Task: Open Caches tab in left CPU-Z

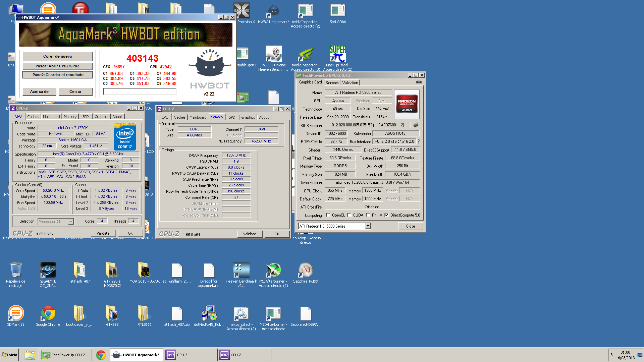Action: (33, 117)
